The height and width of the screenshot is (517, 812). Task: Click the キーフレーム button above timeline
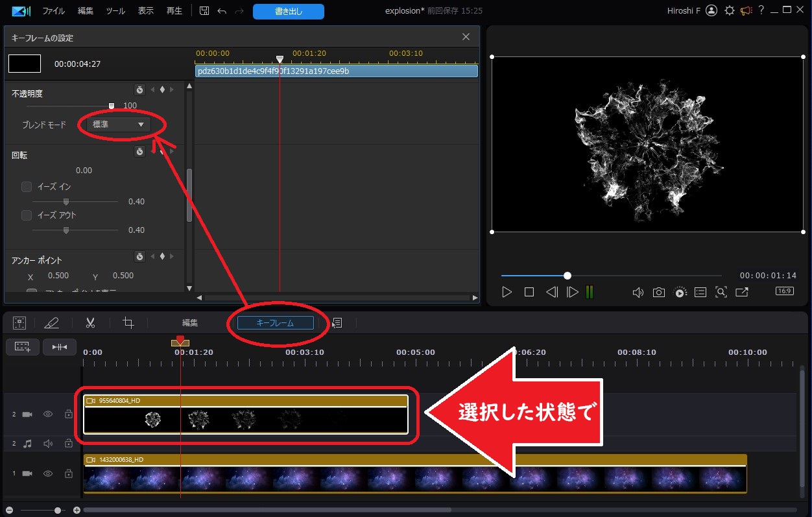point(276,322)
